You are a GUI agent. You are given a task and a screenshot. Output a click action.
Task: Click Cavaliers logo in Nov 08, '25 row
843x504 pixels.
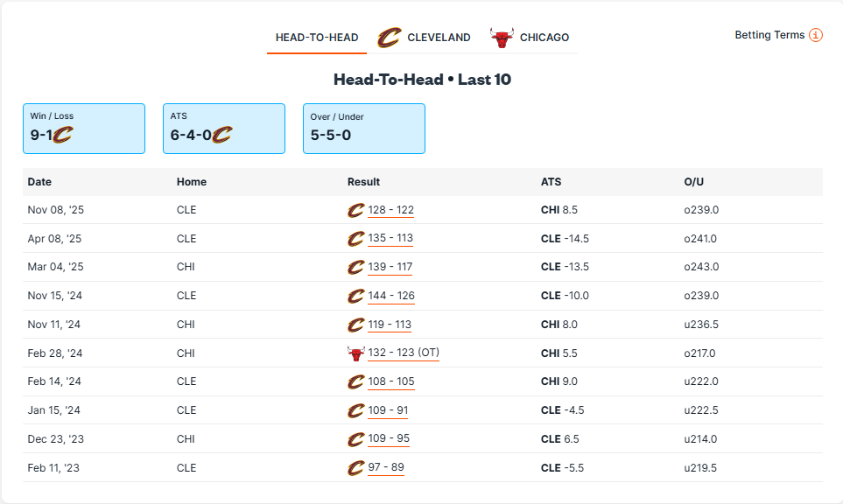(x=355, y=210)
